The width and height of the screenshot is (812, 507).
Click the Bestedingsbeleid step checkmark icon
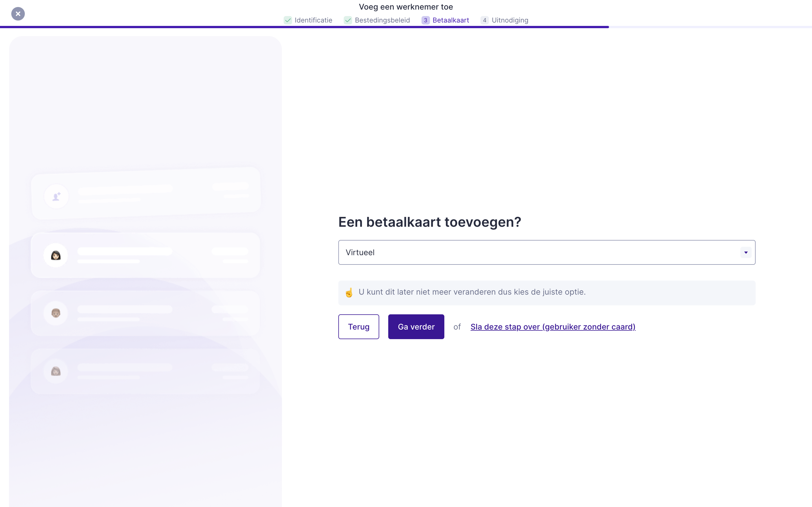(348, 20)
